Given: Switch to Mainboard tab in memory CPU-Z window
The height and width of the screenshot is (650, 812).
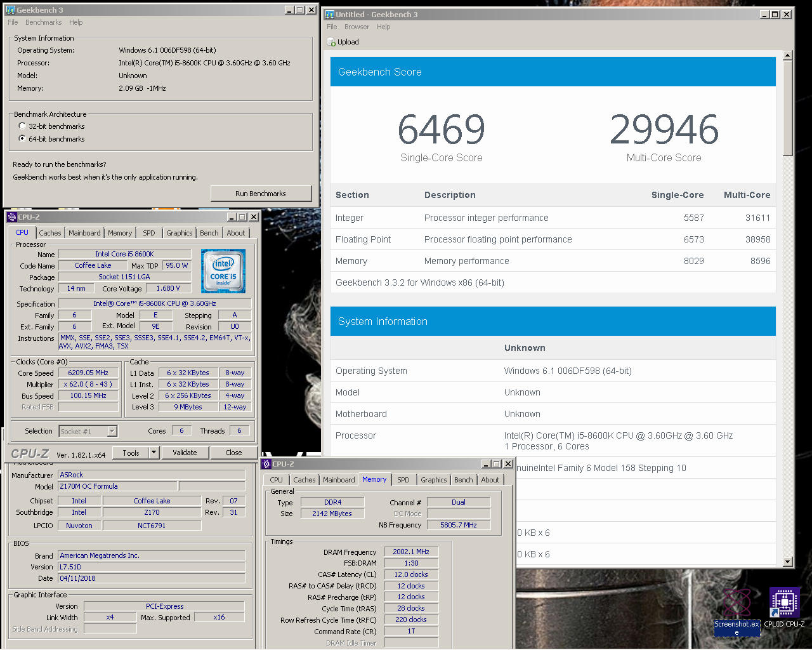Looking at the screenshot, I should pos(339,480).
